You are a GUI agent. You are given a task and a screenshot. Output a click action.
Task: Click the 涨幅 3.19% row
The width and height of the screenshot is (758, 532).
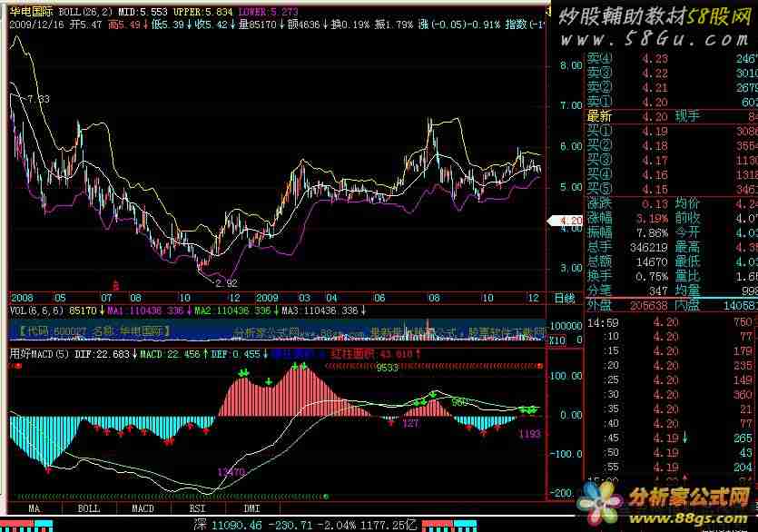672,219
